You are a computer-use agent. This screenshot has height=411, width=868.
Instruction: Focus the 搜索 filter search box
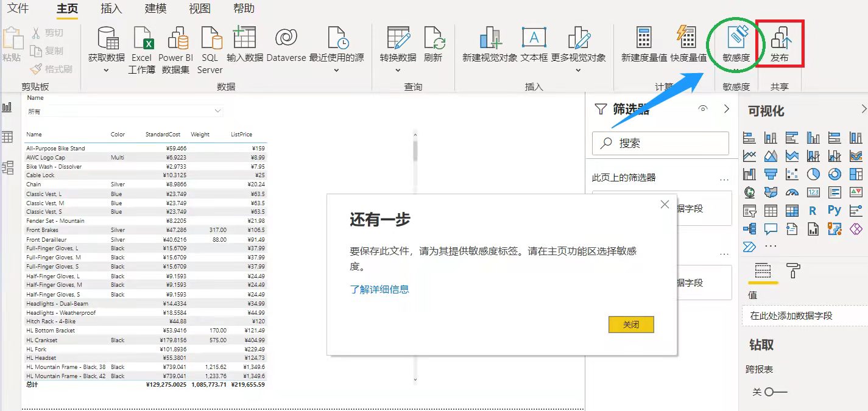(660, 143)
